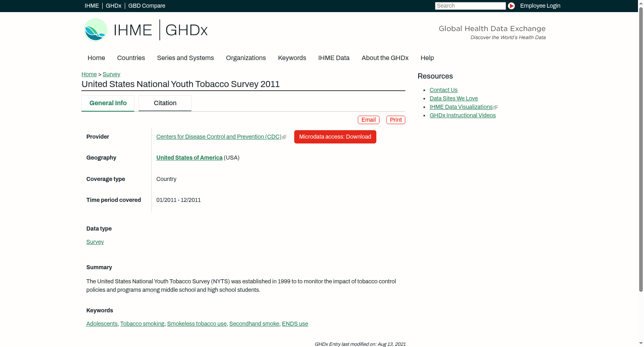Open Data Sites We Love link
This screenshot has width=644, height=347.
pos(454,98)
